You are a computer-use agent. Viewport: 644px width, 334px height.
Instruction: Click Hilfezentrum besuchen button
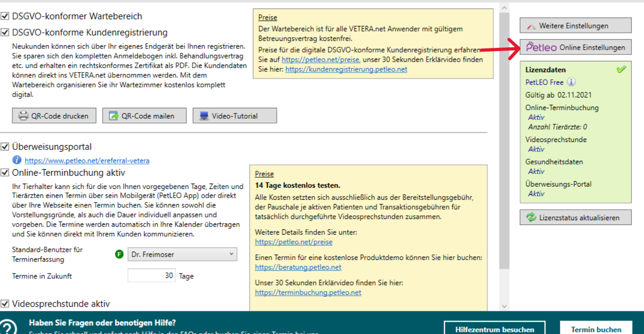[495, 328]
